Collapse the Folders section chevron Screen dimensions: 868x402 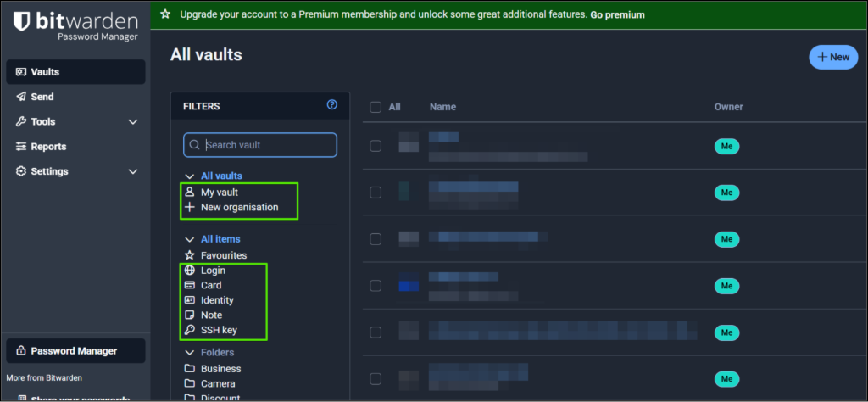(x=189, y=353)
